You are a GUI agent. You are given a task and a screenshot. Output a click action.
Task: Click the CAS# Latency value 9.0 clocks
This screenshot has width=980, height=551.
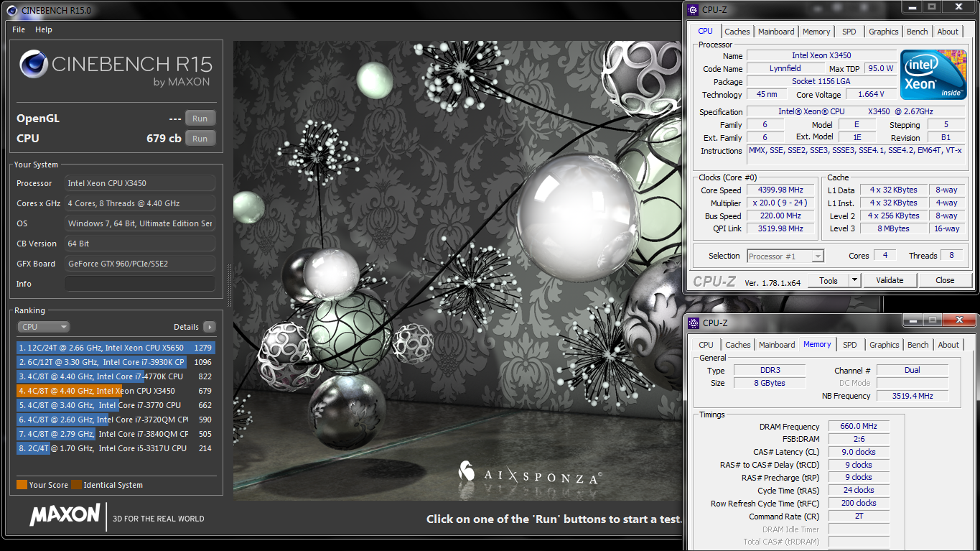859,453
